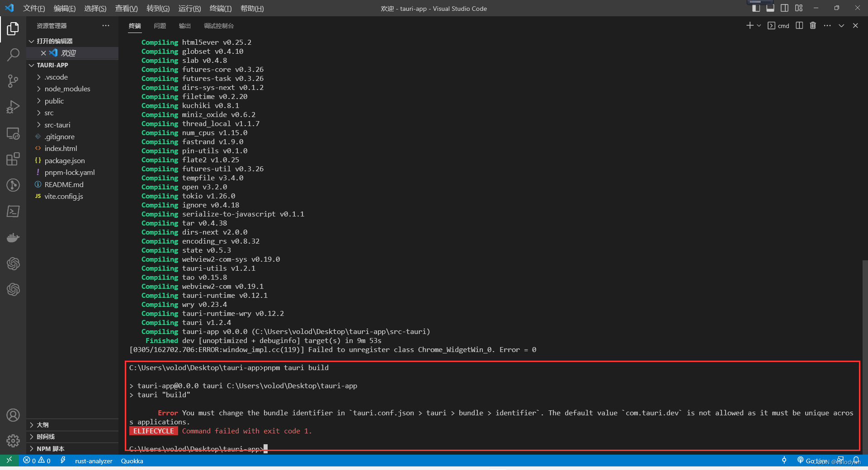Viewport: 868px width, 470px height.
Task: Open the README.md file
Action: pos(72,185)
